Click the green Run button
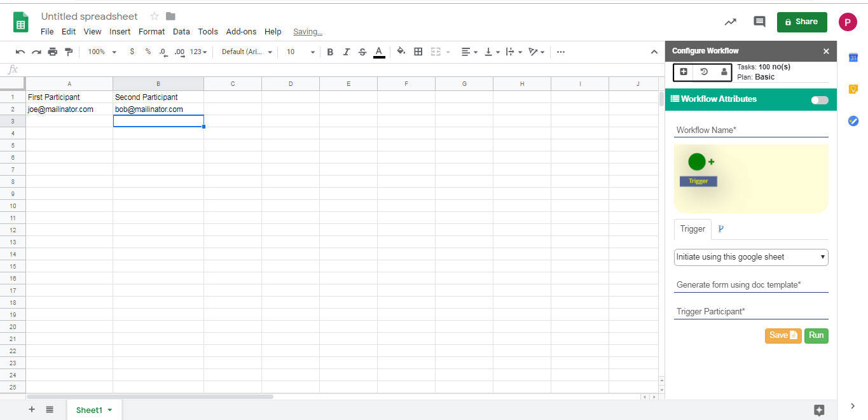Viewport: 868px width, 420px height. point(816,335)
